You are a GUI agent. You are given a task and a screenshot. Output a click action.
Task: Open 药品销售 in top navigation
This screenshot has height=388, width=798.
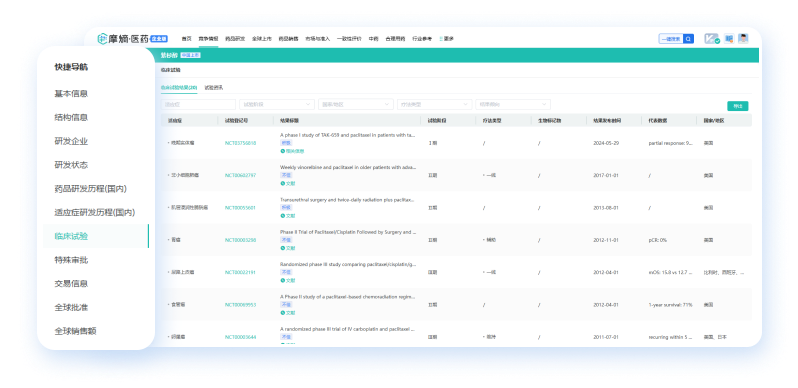pos(289,39)
